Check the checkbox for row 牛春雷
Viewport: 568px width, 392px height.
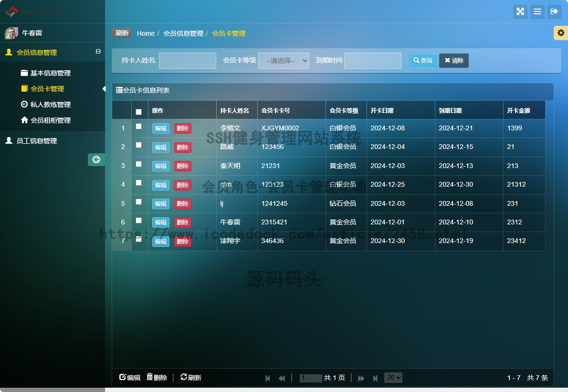139,220
